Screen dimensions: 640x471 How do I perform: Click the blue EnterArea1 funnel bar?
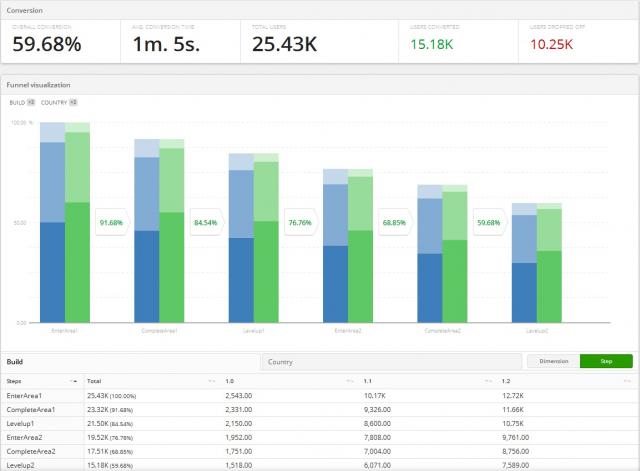(x=52, y=270)
